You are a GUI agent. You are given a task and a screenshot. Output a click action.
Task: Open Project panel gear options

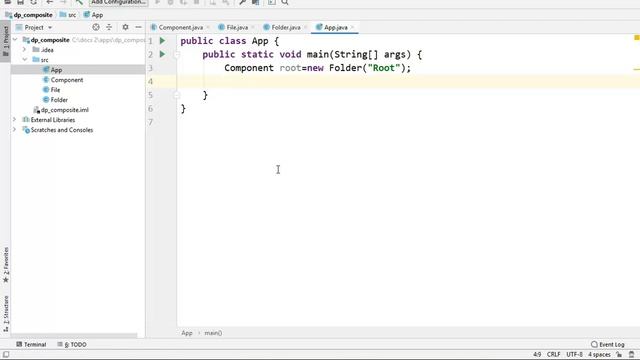125,27
